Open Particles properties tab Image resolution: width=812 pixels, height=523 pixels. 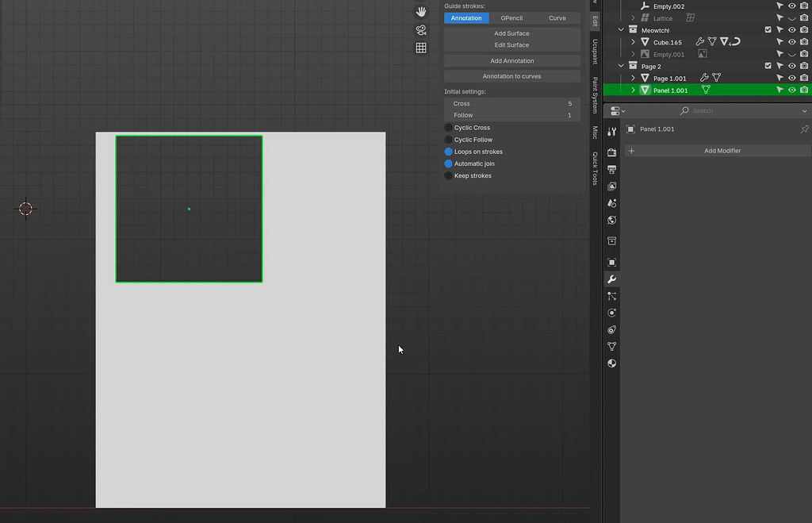[611, 296]
